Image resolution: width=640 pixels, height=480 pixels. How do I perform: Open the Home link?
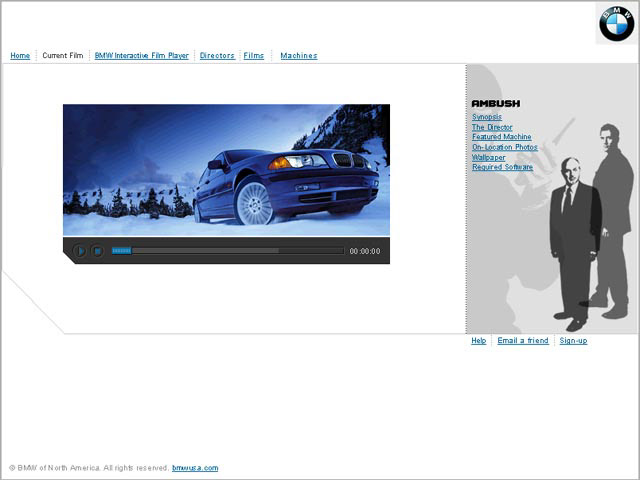pos(20,56)
